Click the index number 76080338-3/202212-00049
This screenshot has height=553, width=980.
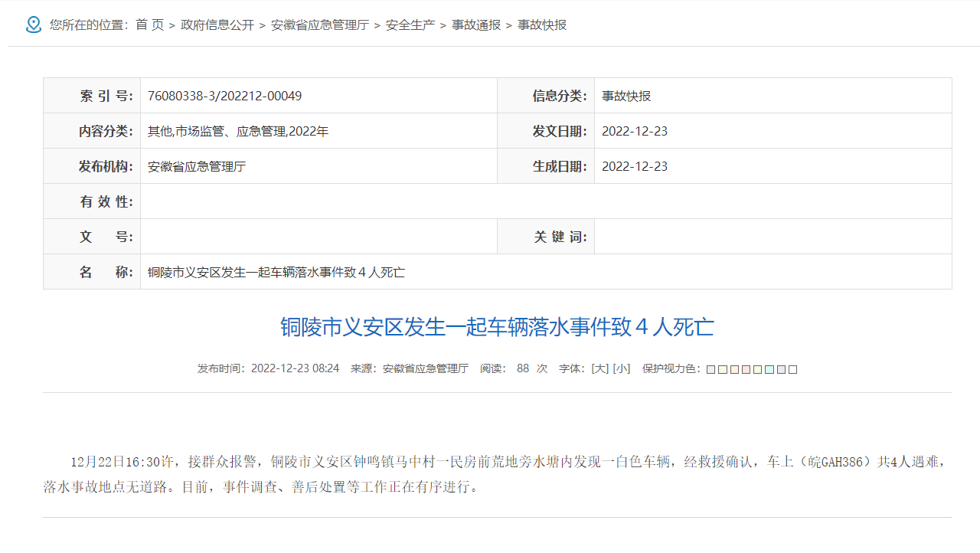tap(224, 95)
